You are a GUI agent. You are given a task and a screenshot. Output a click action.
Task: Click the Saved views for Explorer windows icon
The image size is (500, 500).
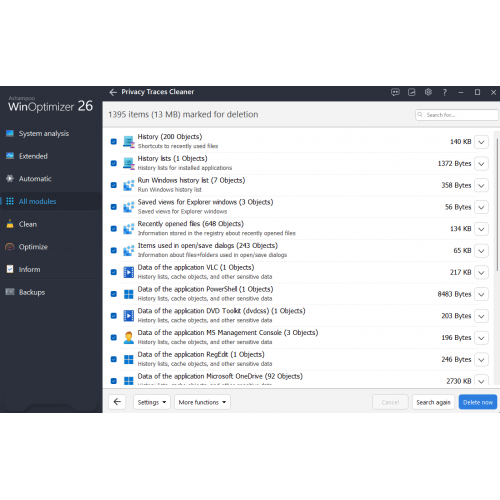point(128,207)
